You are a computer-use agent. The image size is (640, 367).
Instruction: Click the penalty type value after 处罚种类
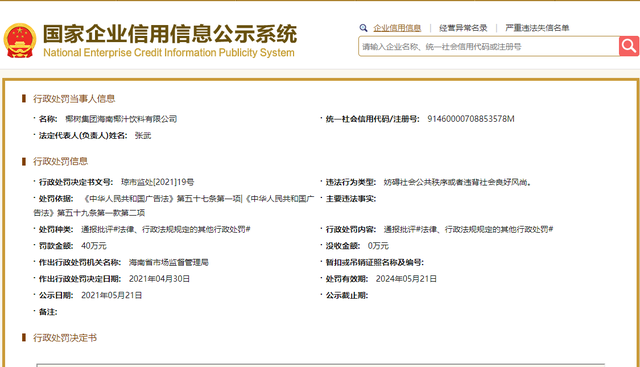(165, 229)
